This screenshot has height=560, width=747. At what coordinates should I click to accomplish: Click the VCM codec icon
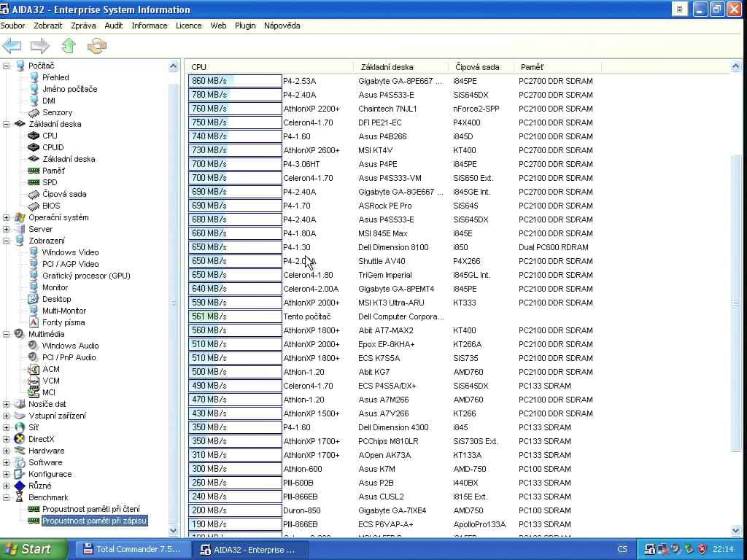pyautogui.click(x=34, y=381)
